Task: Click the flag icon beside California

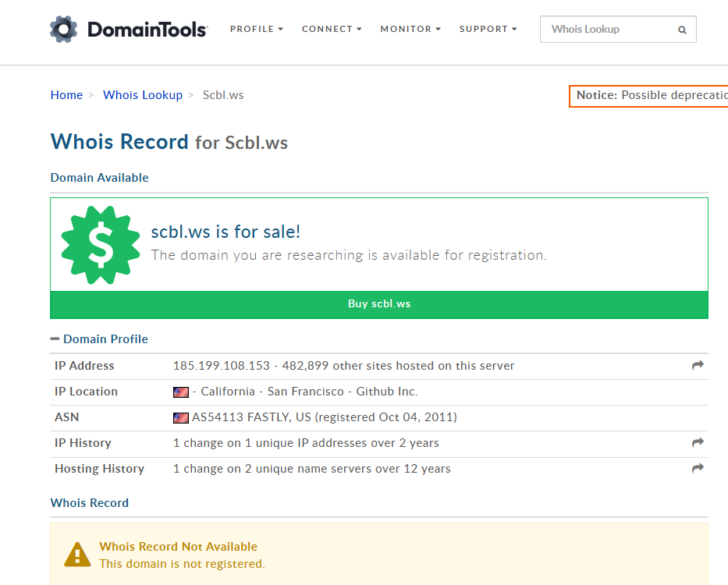Action: [x=181, y=392]
